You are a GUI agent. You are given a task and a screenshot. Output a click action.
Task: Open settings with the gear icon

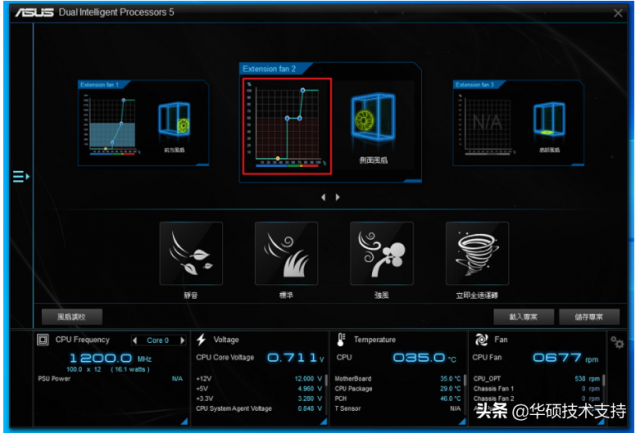click(617, 342)
